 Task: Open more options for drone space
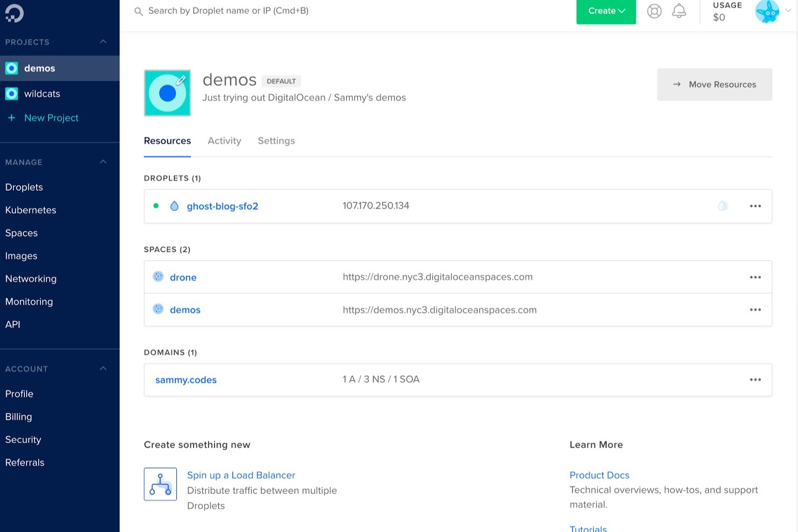[x=755, y=277]
